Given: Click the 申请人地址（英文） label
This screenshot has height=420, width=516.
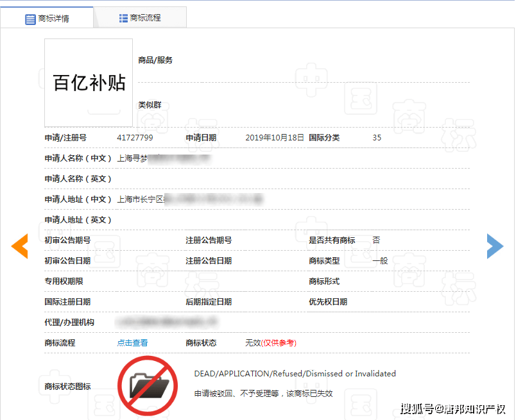Looking at the screenshot, I should click(x=78, y=220).
